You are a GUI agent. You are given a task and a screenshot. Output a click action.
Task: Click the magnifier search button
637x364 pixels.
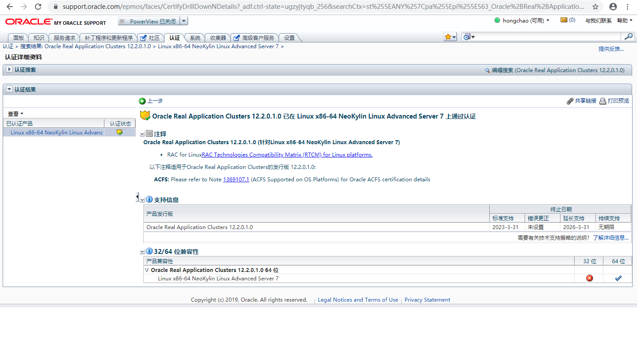[x=628, y=37]
